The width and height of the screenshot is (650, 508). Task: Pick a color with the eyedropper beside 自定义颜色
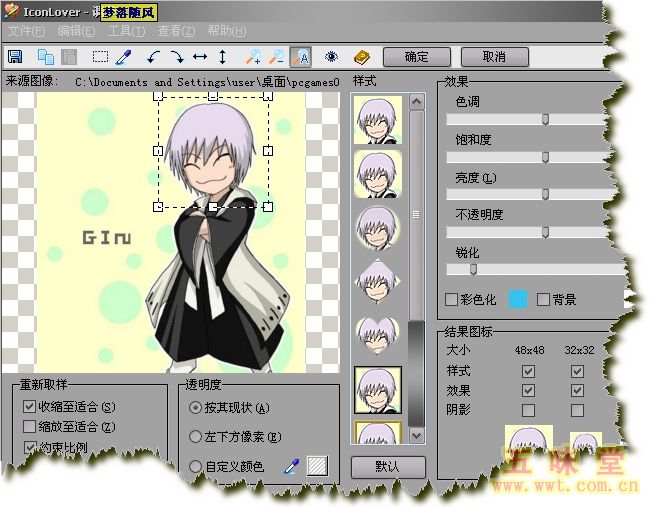[292, 465]
